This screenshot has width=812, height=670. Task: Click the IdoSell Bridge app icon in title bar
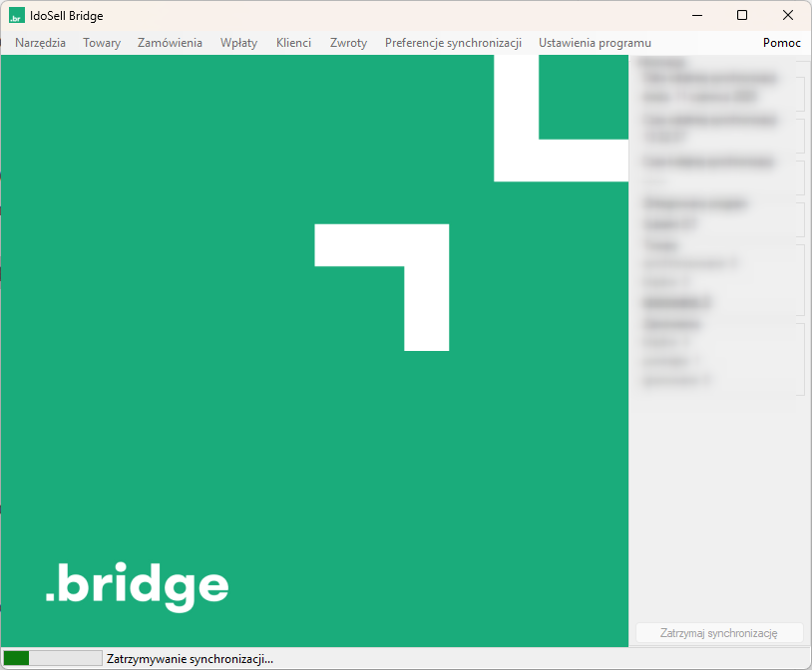click(x=17, y=16)
